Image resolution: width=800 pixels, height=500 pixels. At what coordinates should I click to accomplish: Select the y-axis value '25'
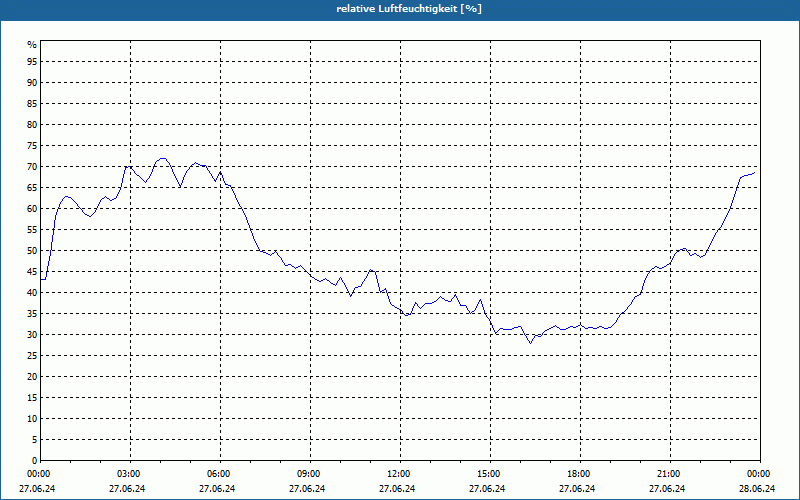[32, 356]
